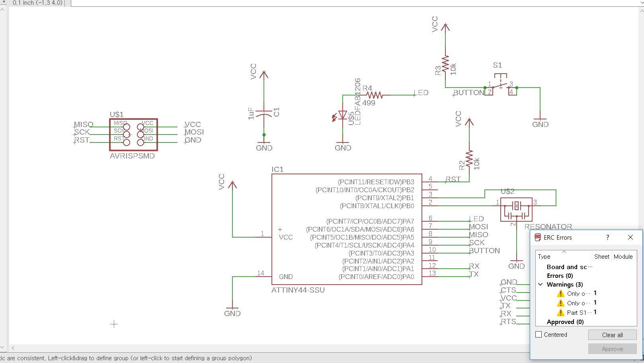This screenshot has width=644, height=363.
Task: Click the Sheet column header
Action: point(602,256)
